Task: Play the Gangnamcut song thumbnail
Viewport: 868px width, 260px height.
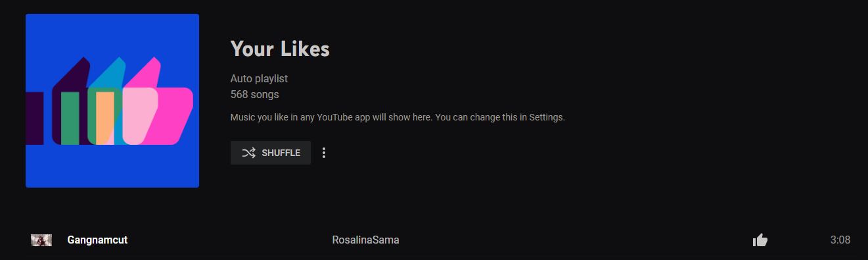Action: click(41, 240)
